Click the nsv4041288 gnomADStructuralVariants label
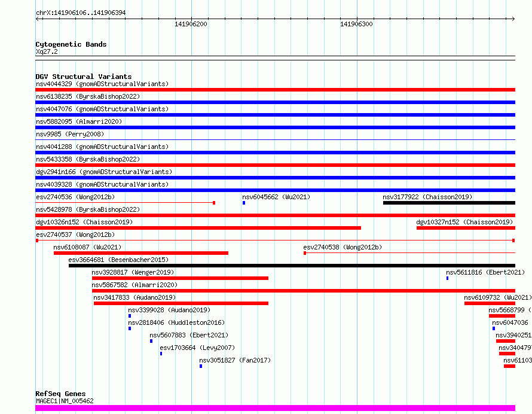 tap(102, 147)
